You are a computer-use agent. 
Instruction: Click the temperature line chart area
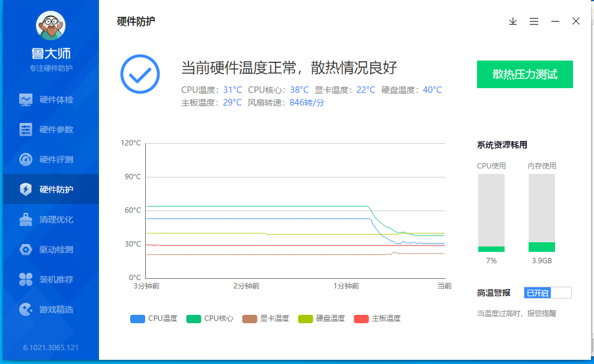295,210
